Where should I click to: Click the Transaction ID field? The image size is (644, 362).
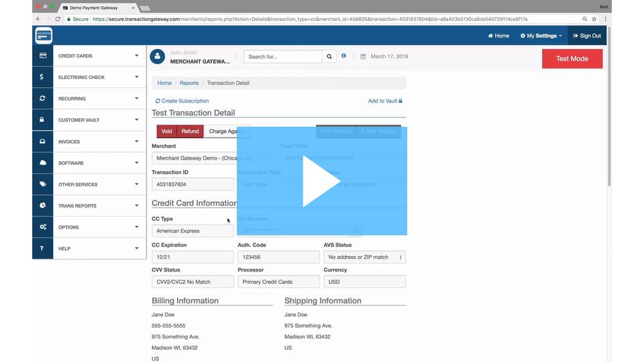coord(193,184)
